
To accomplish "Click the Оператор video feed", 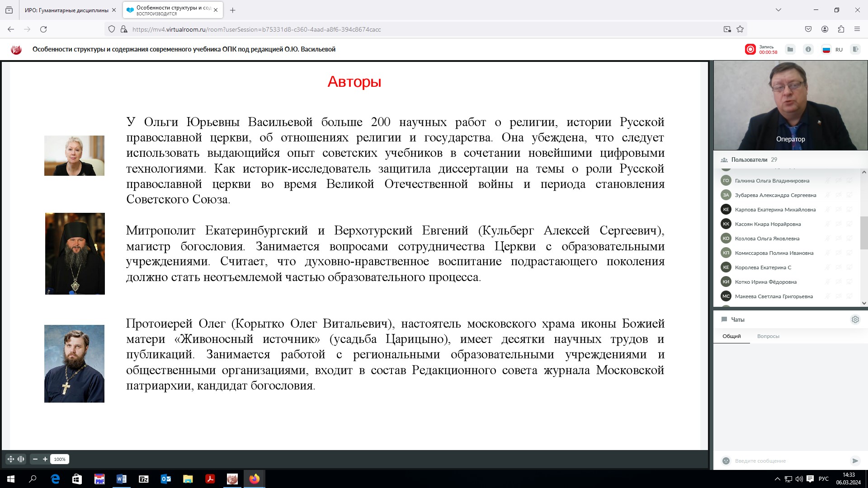I will point(790,105).
